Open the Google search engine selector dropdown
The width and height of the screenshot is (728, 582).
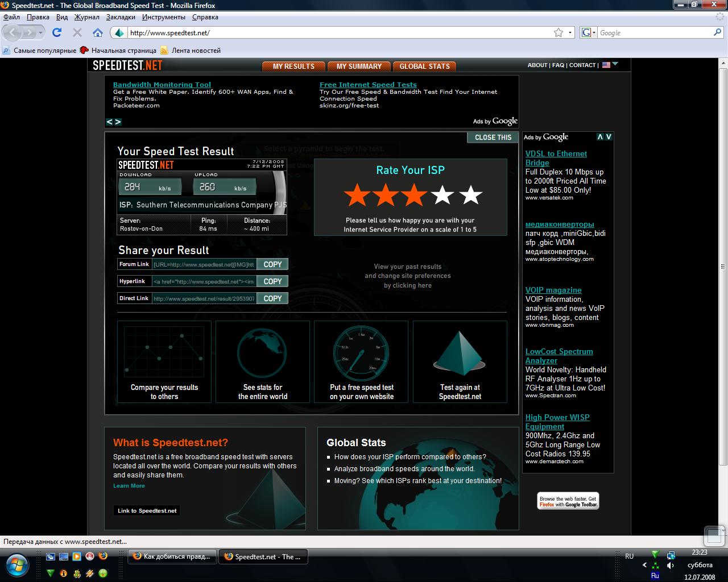click(589, 32)
